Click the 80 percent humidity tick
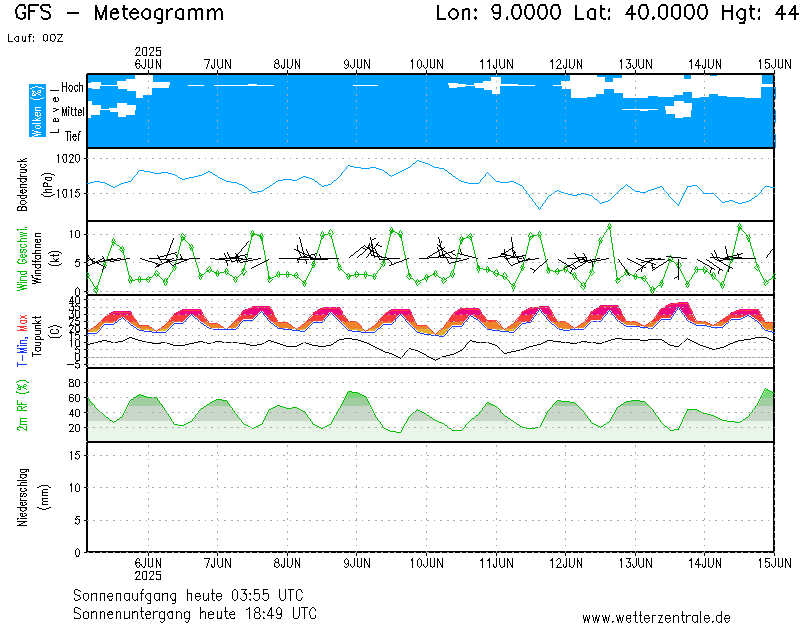800x625 pixels. click(x=74, y=383)
